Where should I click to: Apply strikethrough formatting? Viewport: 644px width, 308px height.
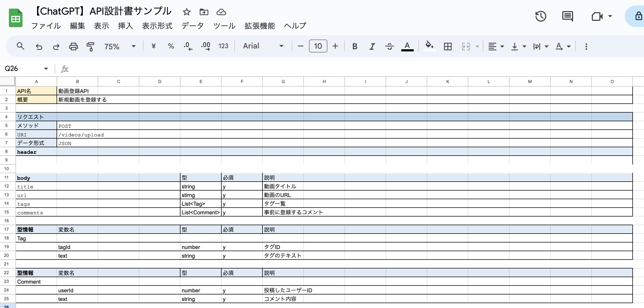point(390,46)
